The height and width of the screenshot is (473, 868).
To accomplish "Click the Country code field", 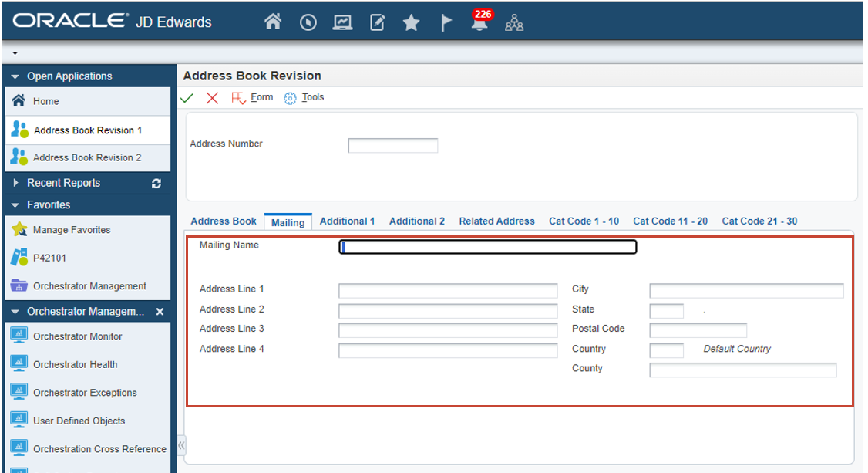I will click(x=667, y=350).
